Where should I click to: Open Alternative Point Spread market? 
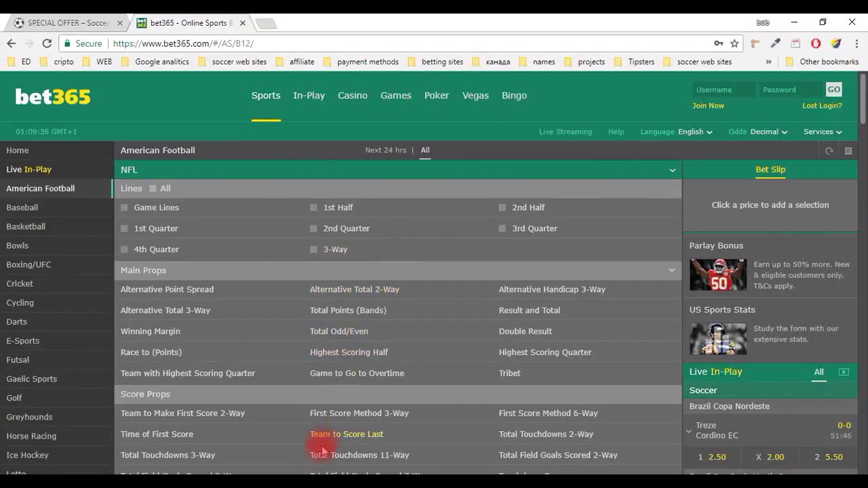click(x=167, y=289)
